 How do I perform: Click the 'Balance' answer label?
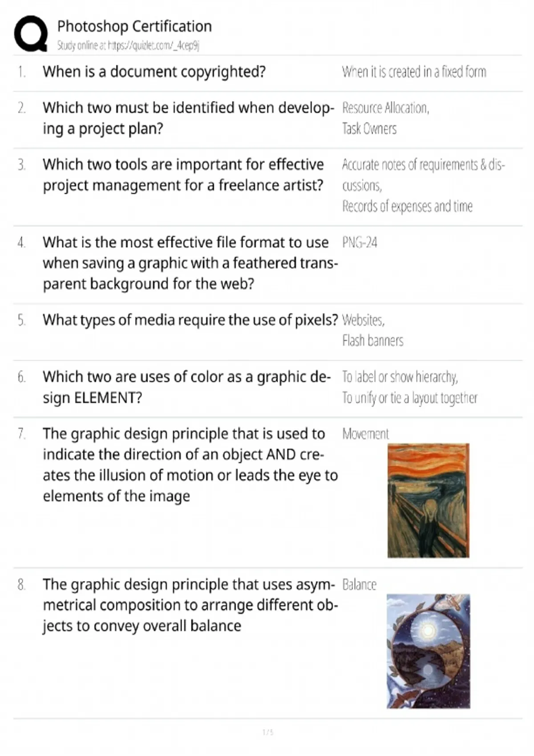359,584
